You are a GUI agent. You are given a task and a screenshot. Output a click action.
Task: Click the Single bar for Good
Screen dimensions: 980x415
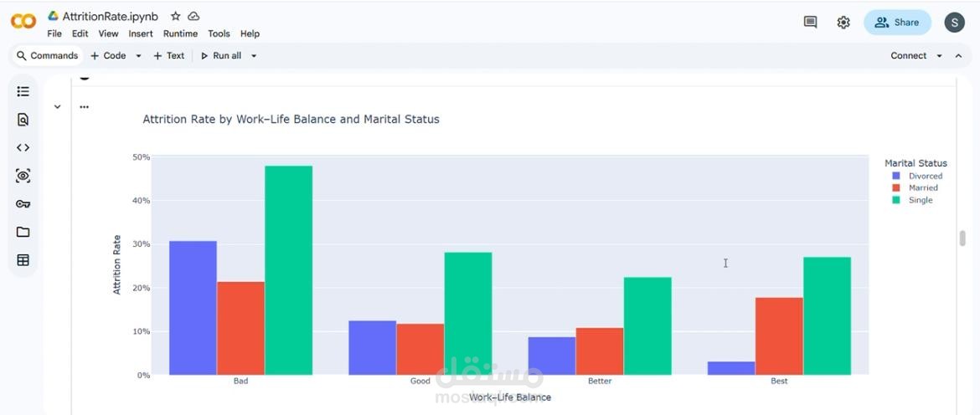[x=468, y=313]
